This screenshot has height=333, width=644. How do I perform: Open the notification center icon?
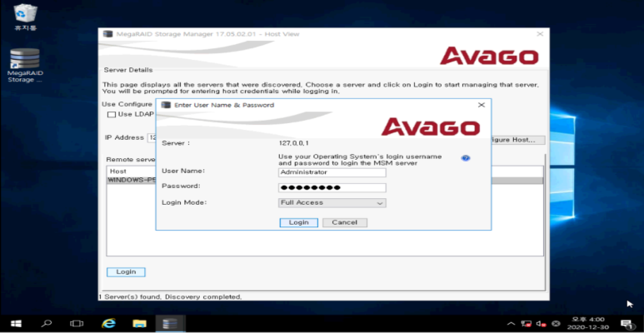tap(627, 324)
